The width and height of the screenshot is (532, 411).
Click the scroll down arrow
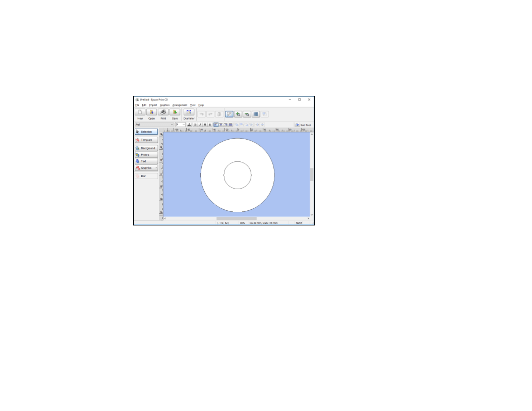pos(312,215)
